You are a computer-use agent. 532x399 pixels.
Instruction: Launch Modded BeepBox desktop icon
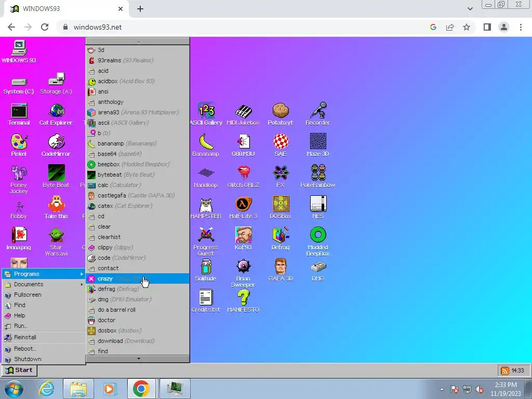click(318, 242)
